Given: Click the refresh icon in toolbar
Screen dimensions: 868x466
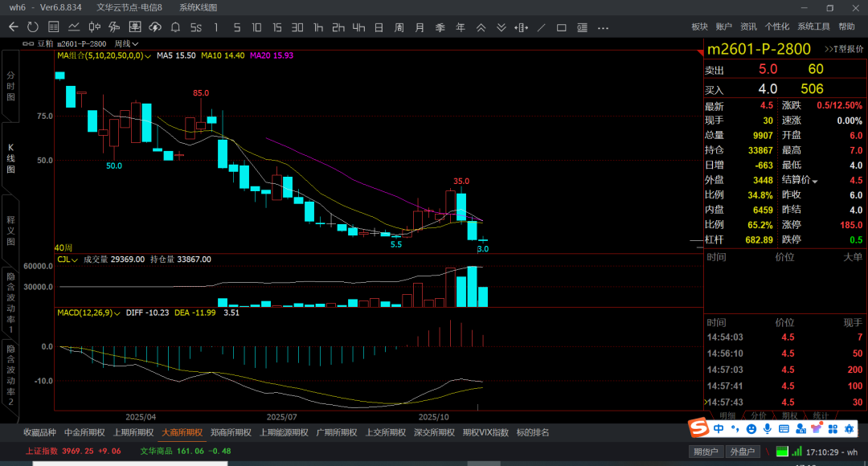Looking at the screenshot, I should pos(33,27).
